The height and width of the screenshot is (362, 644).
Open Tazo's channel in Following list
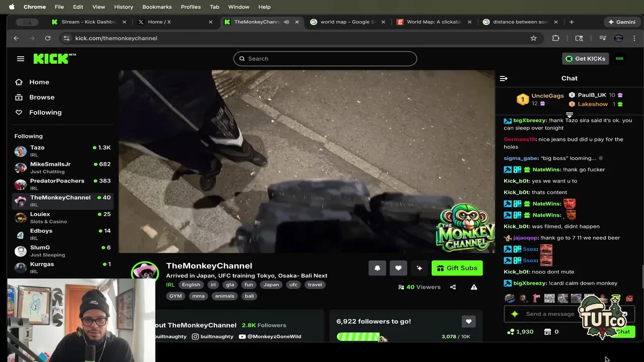click(x=62, y=151)
